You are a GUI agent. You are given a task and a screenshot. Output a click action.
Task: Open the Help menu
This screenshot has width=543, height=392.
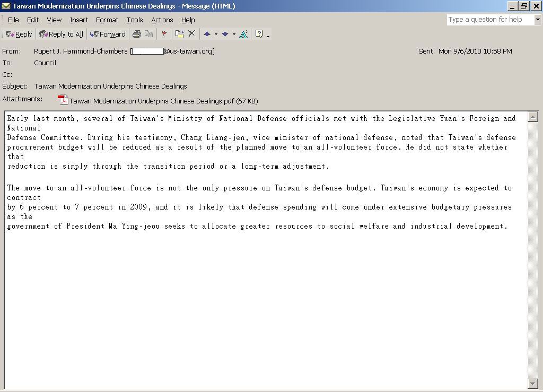coord(188,20)
